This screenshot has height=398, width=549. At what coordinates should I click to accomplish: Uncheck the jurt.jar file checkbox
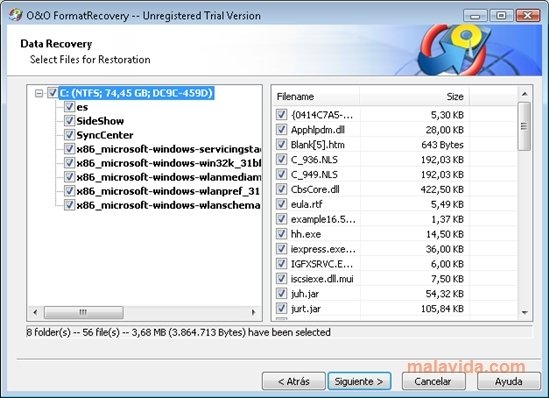[282, 308]
